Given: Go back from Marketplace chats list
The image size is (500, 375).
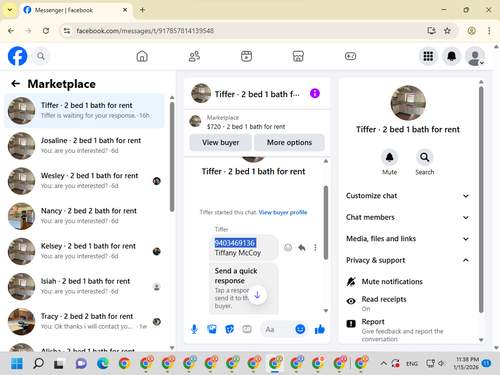Looking at the screenshot, I should click(15, 84).
